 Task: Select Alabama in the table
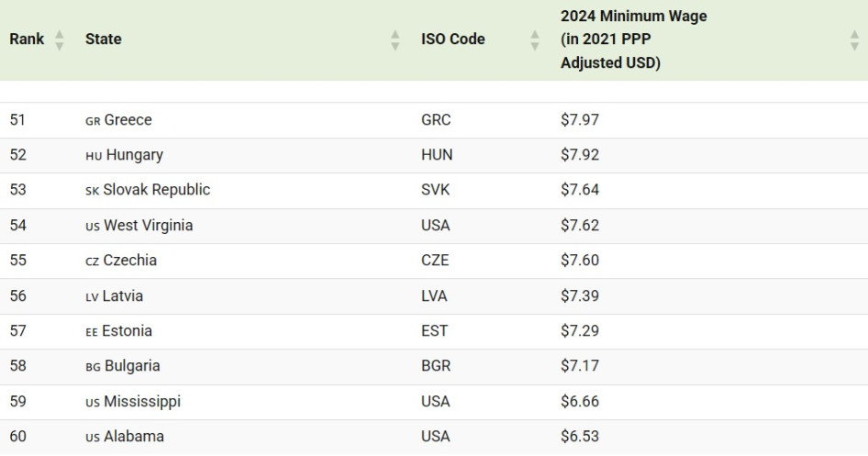point(134,437)
